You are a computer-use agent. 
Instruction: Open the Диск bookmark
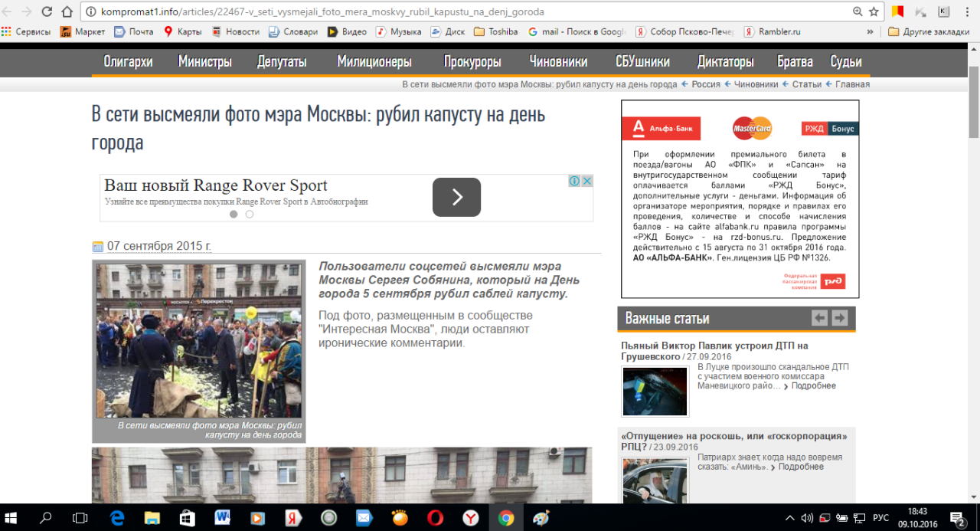click(x=448, y=31)
